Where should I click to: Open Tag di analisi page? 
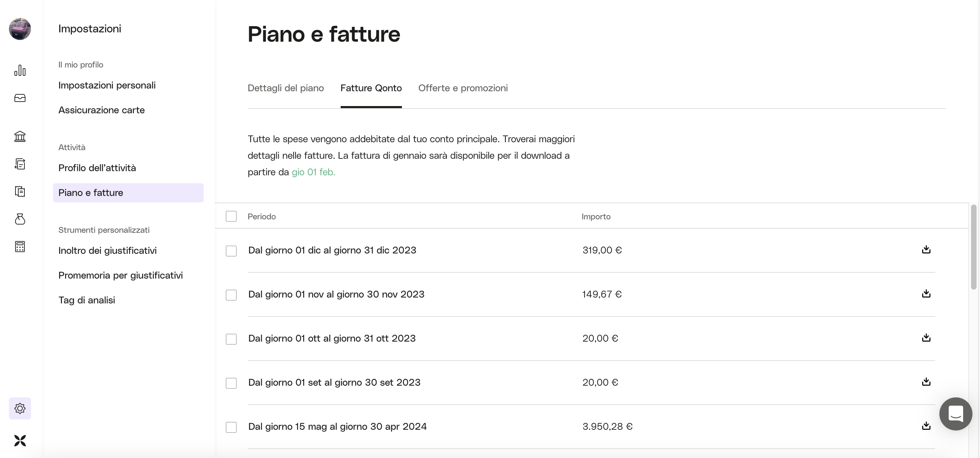click(x=87, y=300)
